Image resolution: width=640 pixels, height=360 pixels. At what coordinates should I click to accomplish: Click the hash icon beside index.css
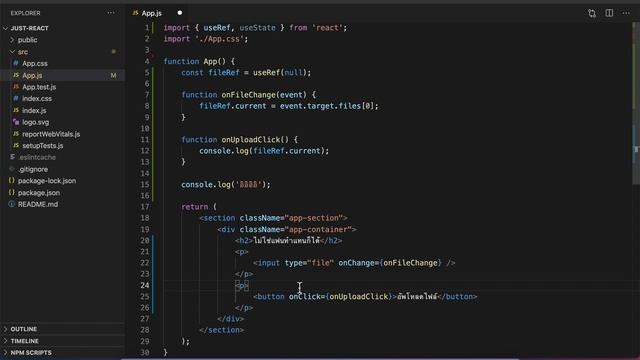[x=16, y=98]
